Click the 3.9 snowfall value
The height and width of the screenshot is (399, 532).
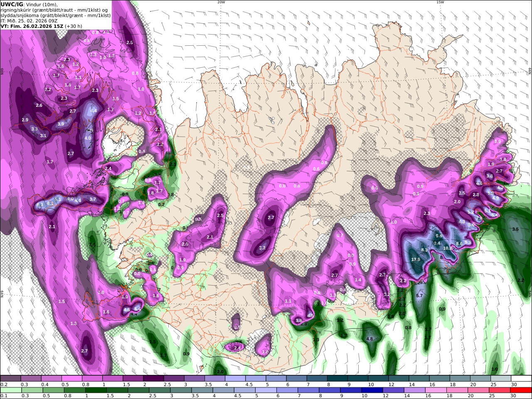point(61,124)
